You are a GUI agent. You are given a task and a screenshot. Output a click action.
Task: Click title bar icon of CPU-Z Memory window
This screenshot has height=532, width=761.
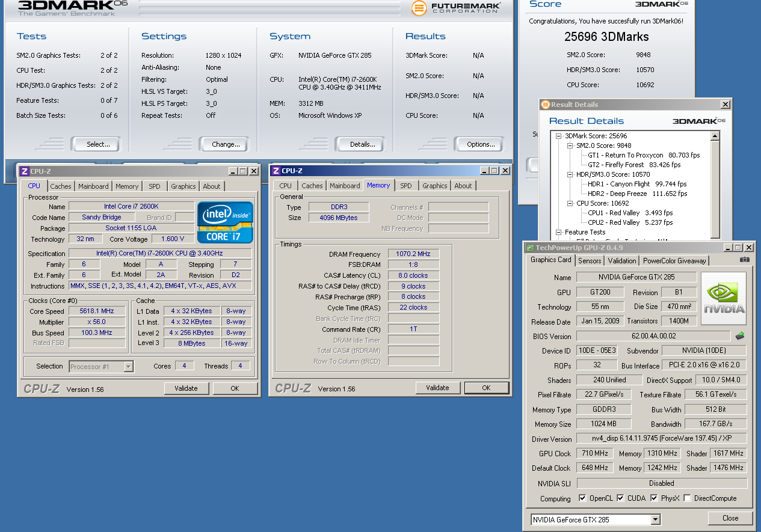[x=276, y=171]
